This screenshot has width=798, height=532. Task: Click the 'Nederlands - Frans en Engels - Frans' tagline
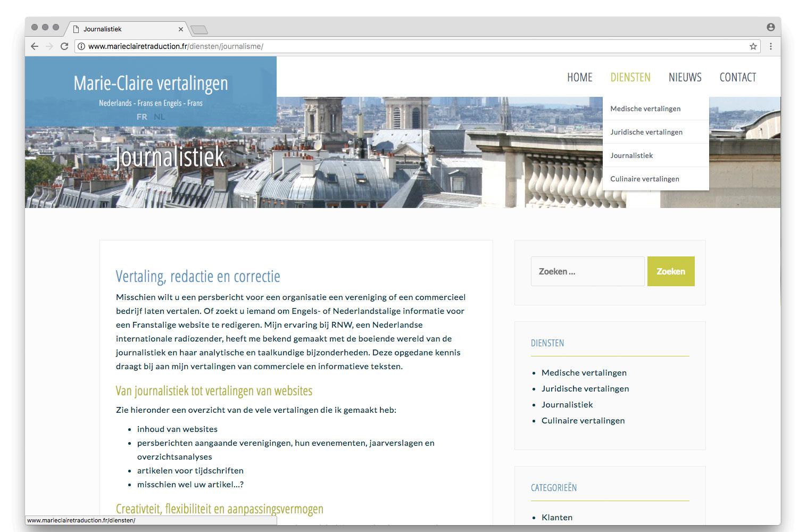pyautogui.click(x=151, y=103)
